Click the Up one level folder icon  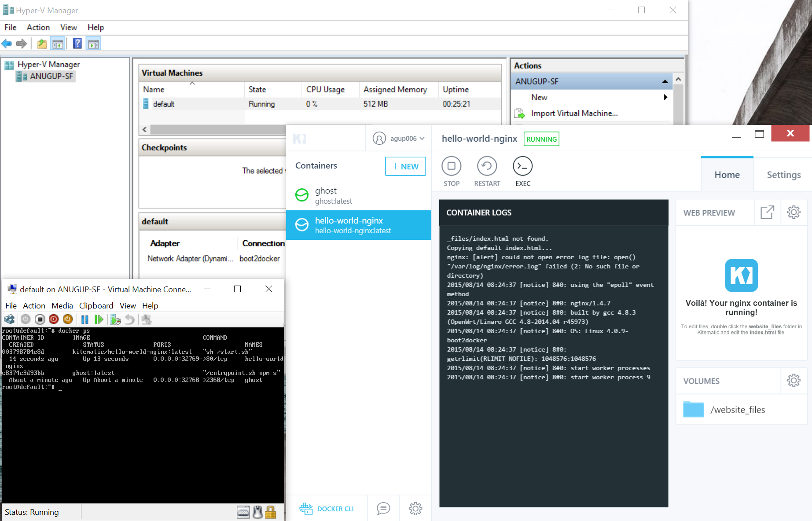[42, 44]
